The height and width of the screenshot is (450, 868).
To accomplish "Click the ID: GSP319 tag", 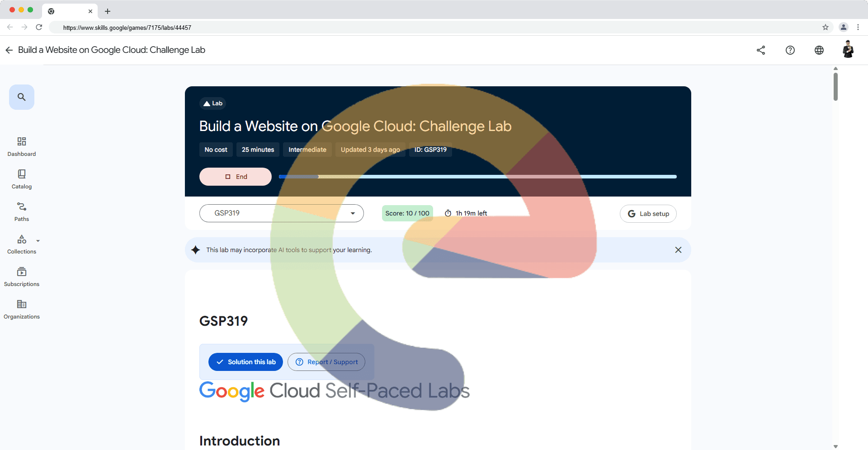I will pyautogui.click(x=430, y=150).
